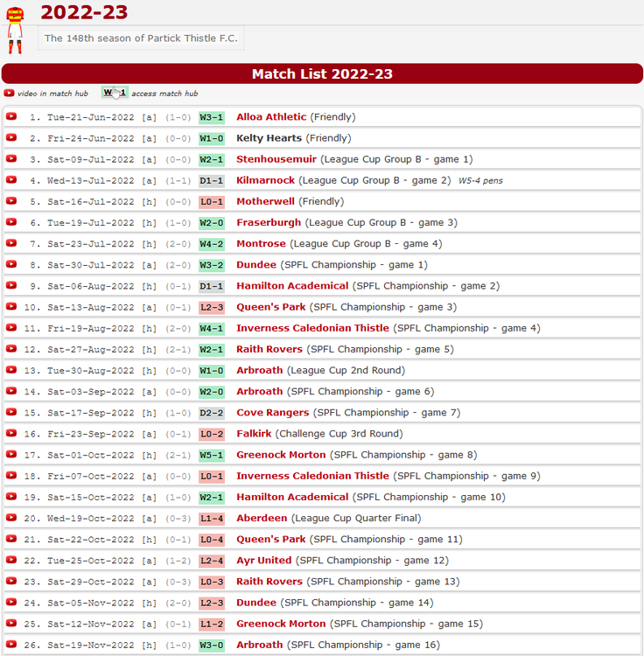Open video icon for Alloa Athletic match
The width and height of the screenshot is (644, 656).
(11, 116)
